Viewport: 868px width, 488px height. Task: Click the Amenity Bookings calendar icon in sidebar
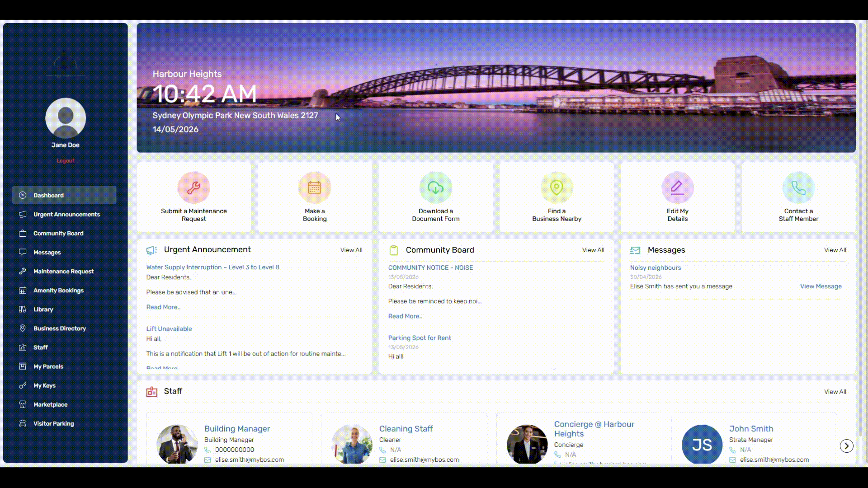(x=23, y=290)
